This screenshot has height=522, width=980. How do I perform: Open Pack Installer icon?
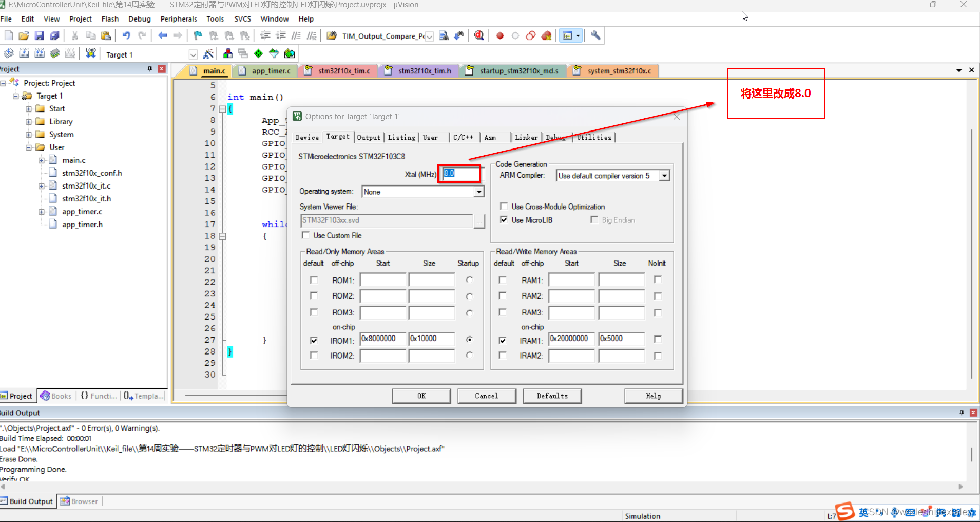[x=290, y=53]
